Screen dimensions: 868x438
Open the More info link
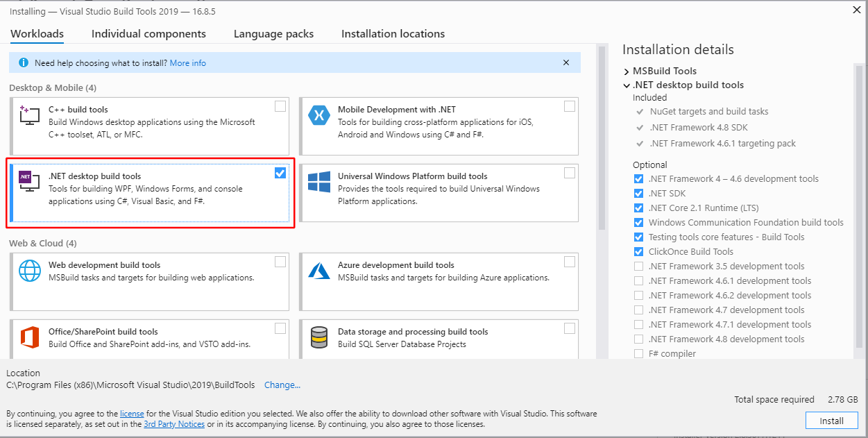[x=187, y=63]
